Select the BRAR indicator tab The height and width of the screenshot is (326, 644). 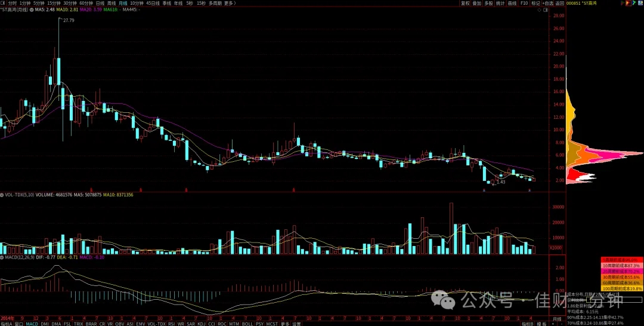click(91, 324)
